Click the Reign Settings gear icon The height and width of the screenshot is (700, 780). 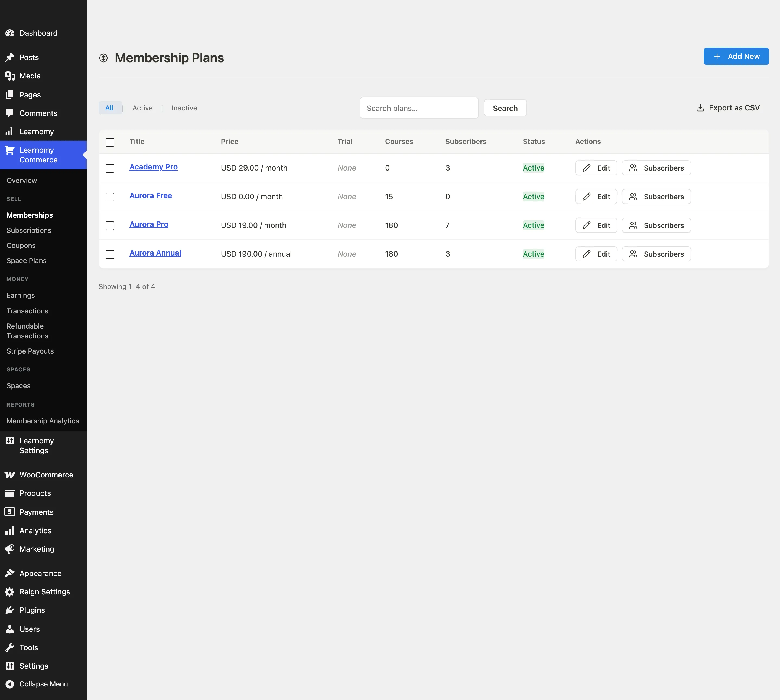(10, 592)
